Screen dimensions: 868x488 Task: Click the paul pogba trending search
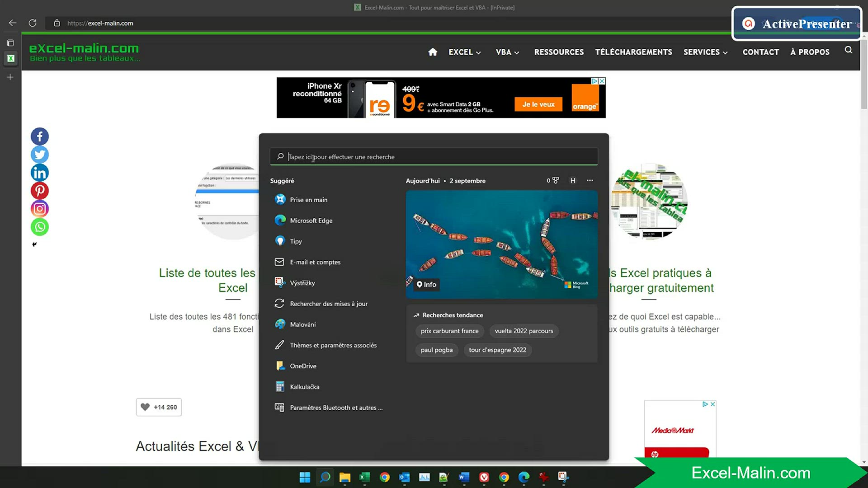pyautogui.click(x=437, y=350)
